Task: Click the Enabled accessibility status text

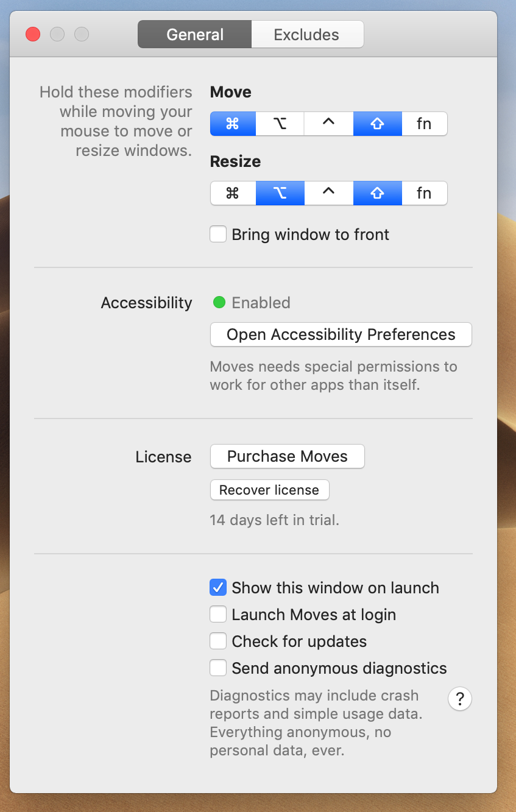Action: coord(261,303)
